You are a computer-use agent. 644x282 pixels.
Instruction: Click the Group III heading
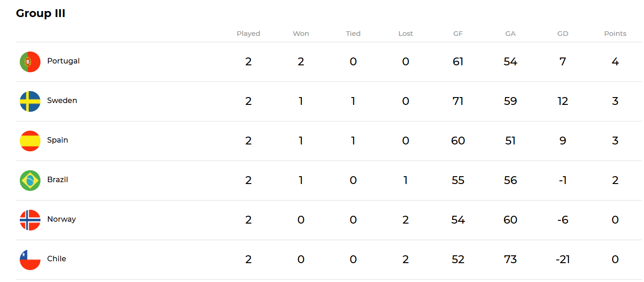pyautogui.click(x=40, y=13)
